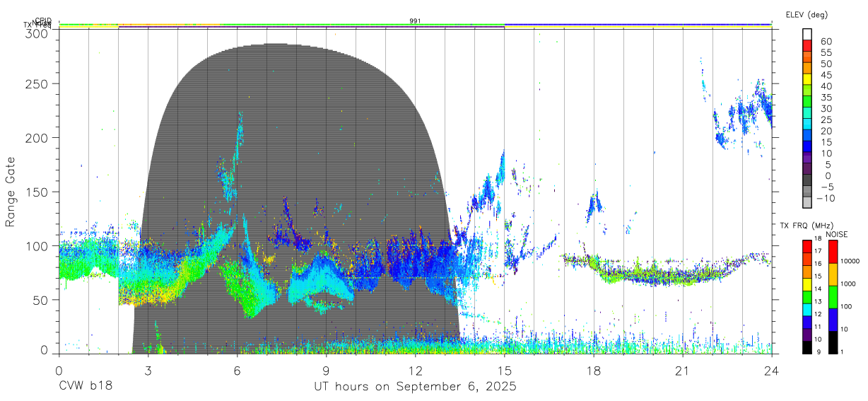
Task: Click the '9' UT hour tick label
Action: (326, 371)
